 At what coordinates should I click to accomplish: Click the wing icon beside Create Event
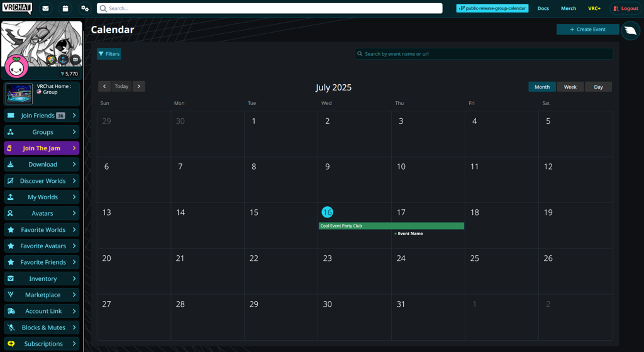click(630, 31)
